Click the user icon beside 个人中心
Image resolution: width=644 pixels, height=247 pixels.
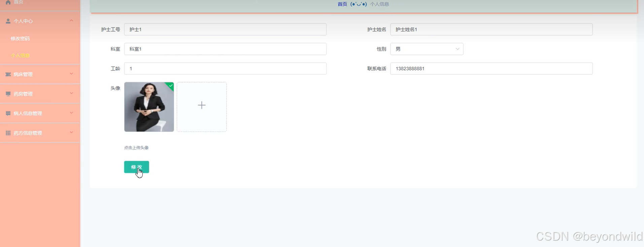[x=8, y=21]
